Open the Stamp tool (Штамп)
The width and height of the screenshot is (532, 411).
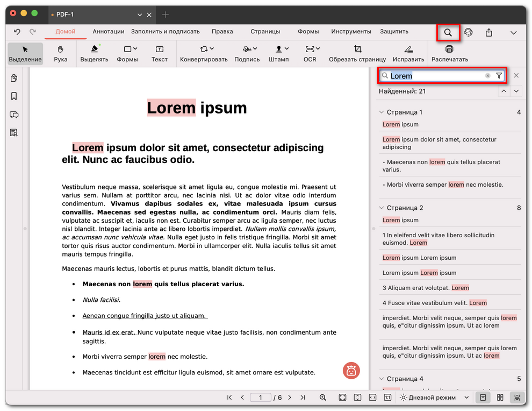click(279, 53)
